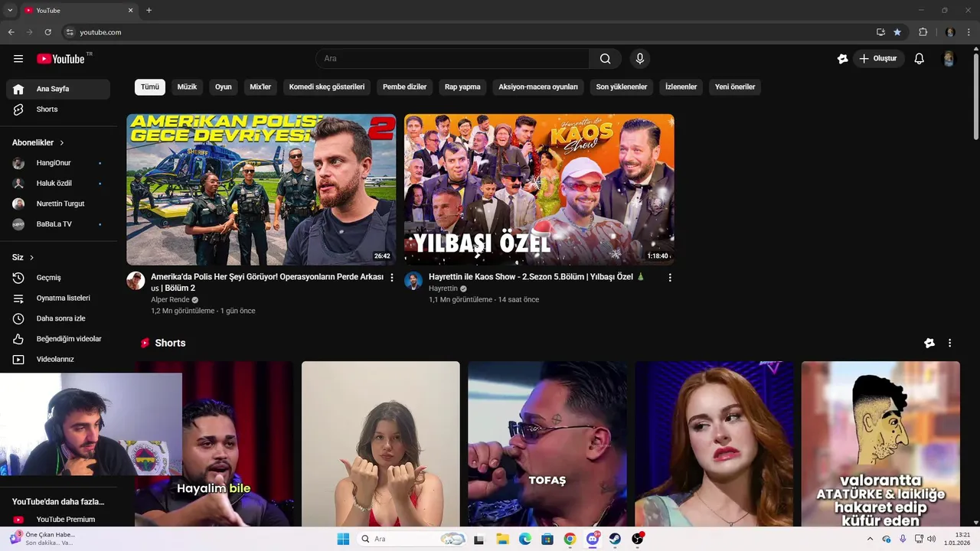The width and height of the screenshot is (980, 551).
Task: Open File Explorer from taskbar
Action: (x=502, y=540)
